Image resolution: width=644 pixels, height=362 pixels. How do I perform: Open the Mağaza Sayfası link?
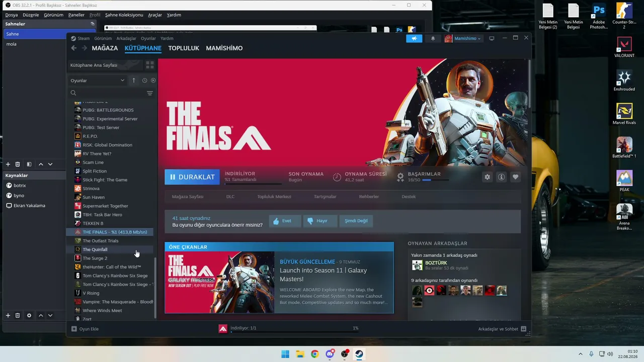[x=188, y=197]
